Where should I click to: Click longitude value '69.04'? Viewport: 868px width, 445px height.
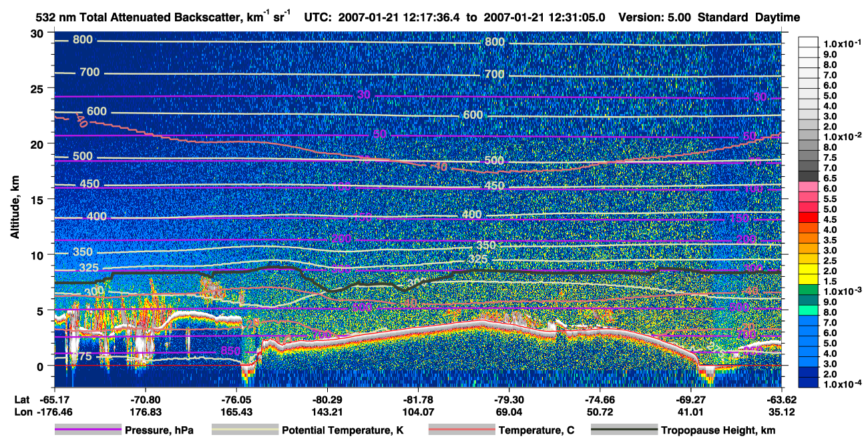tap(509, 412)
